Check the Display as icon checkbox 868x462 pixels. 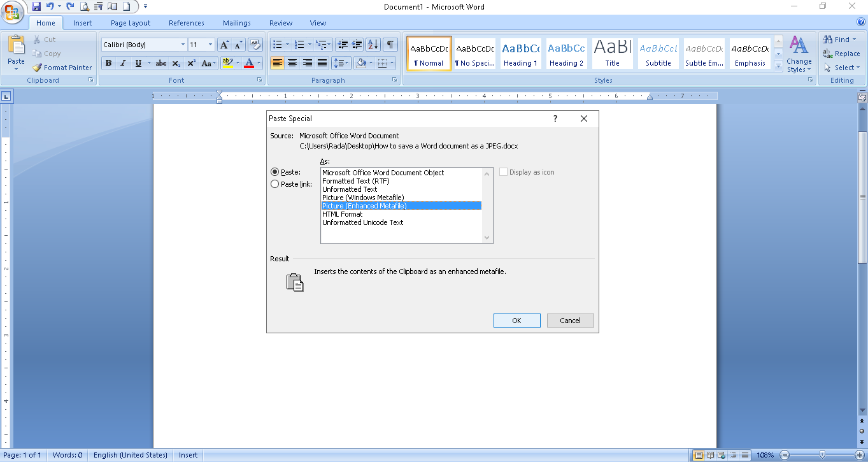coord(504,172)
